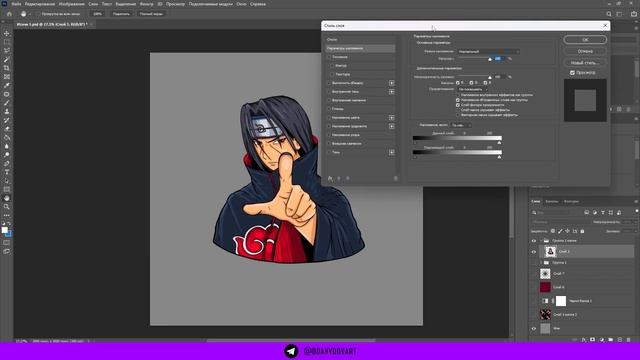Image resolution: width=640 pixels, height=360 pixels.
Task: Click the create new group folder icon
Action: [611, 340]
